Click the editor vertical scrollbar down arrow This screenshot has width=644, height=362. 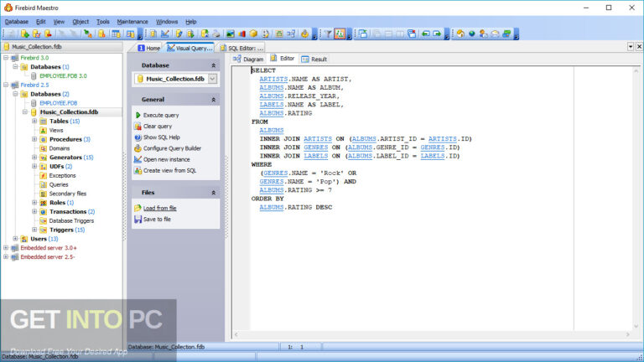coord(636,326)
